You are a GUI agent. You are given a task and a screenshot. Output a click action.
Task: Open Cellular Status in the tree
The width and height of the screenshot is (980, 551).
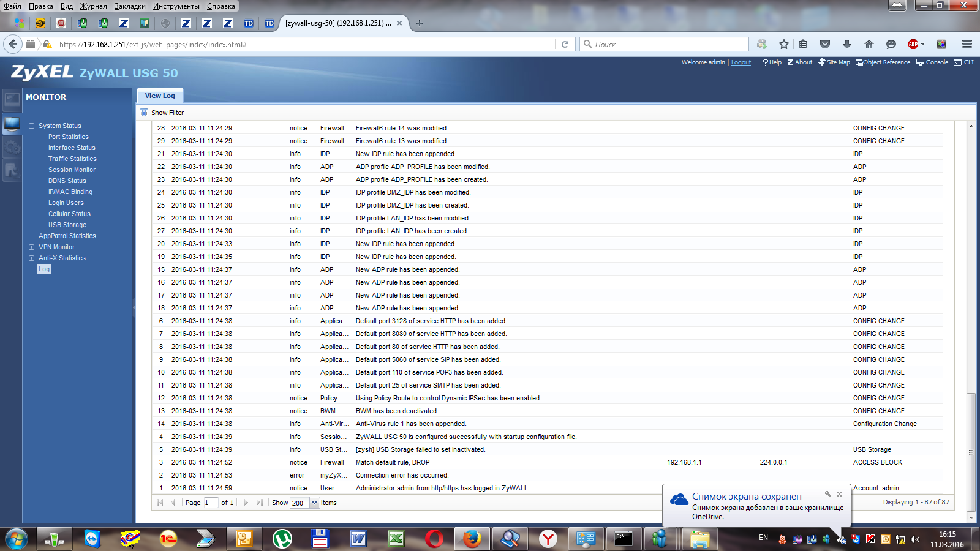(x=69, y=214)
